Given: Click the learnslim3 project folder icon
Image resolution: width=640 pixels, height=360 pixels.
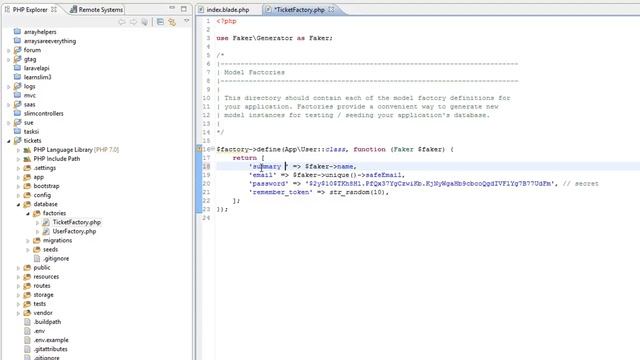Looking at the screenshot, I should click(17, 77).
